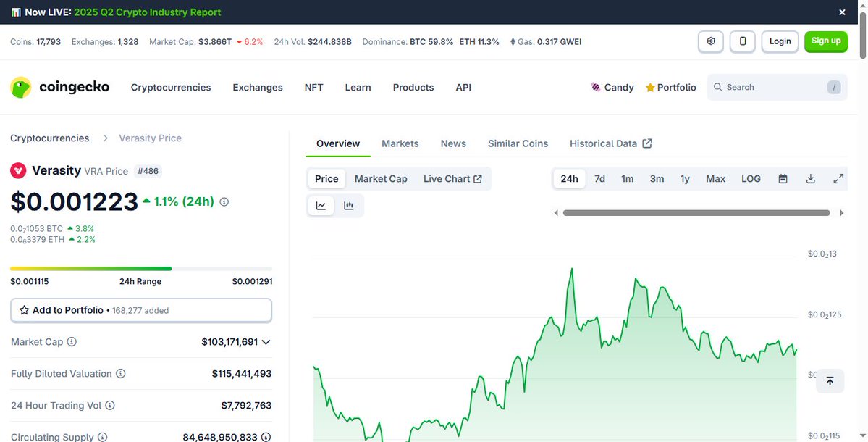
Task: Select the 1y time range
Action: click(685, 178)
